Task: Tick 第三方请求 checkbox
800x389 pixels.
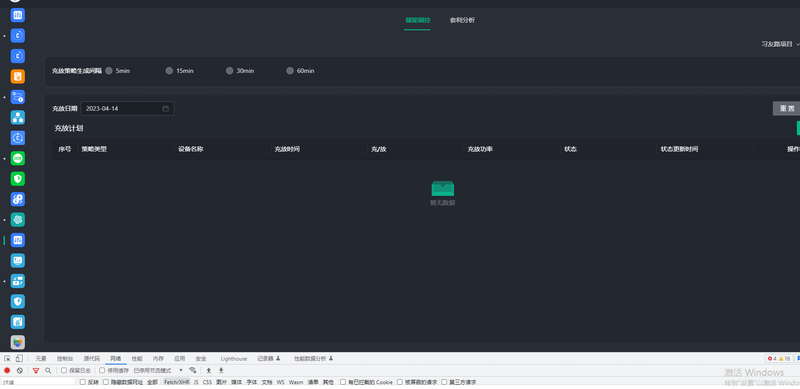Action: tap(444, 382)
